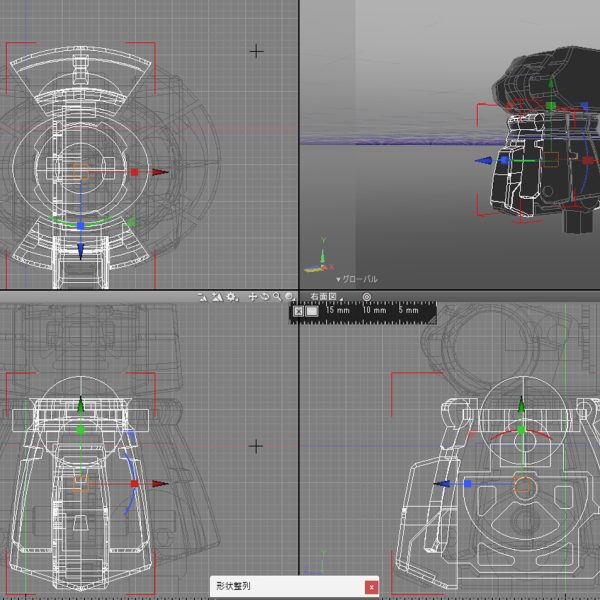Click the circular target icon beside 右面図
This screenshot has height=600, width=600.
pos(366,297)
